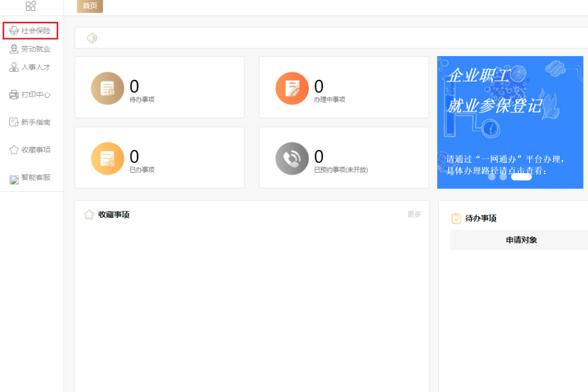This screenshot has width=588, height=392.
Task: Click the 更多 link in the favorites panel
Action: tap(414, 214)
